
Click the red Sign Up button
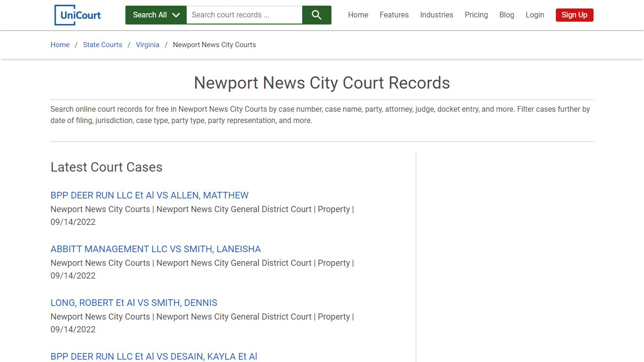(x=574, y=15)
